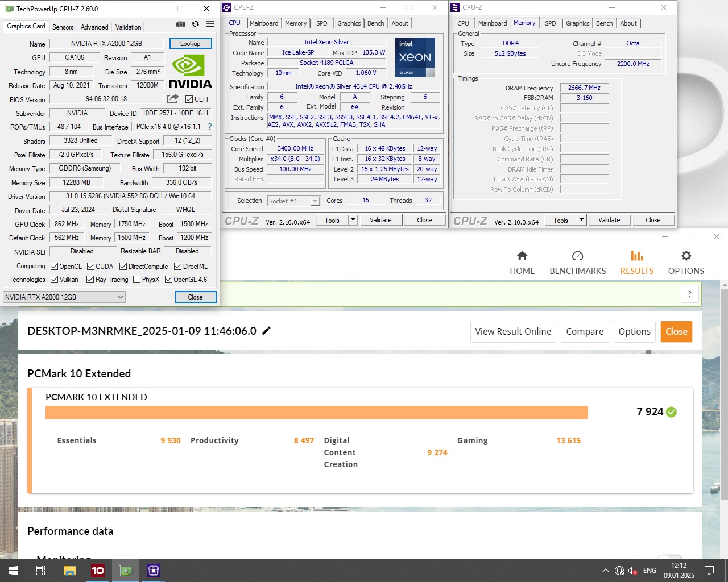The width and height of the screenshot is (728, 582).
Task: Toggle the UEFI checkbox
Action: (x=189, y=99)
